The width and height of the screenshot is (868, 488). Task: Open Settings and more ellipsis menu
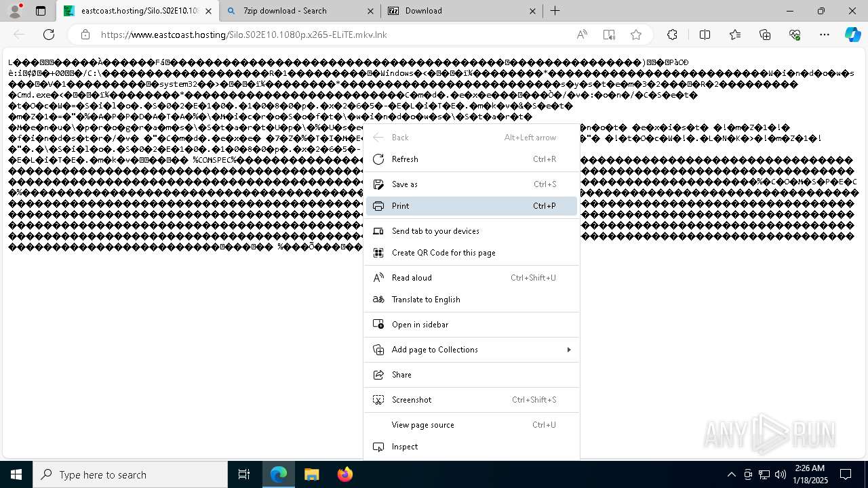(x=825, y=35)
